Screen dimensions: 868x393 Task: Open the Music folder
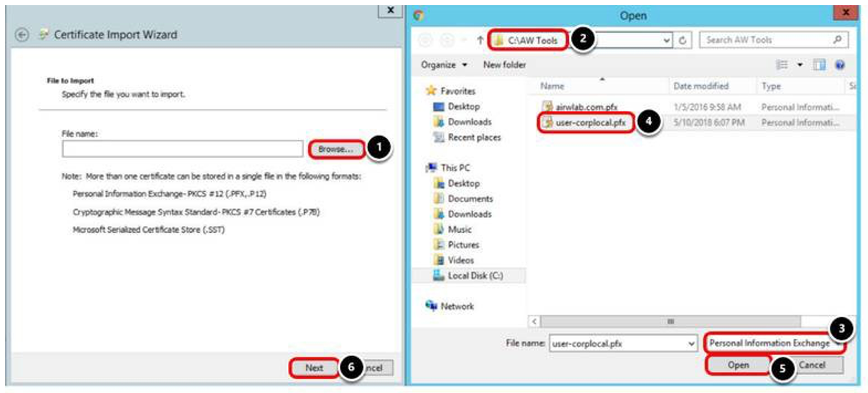[x=460, y=230]
